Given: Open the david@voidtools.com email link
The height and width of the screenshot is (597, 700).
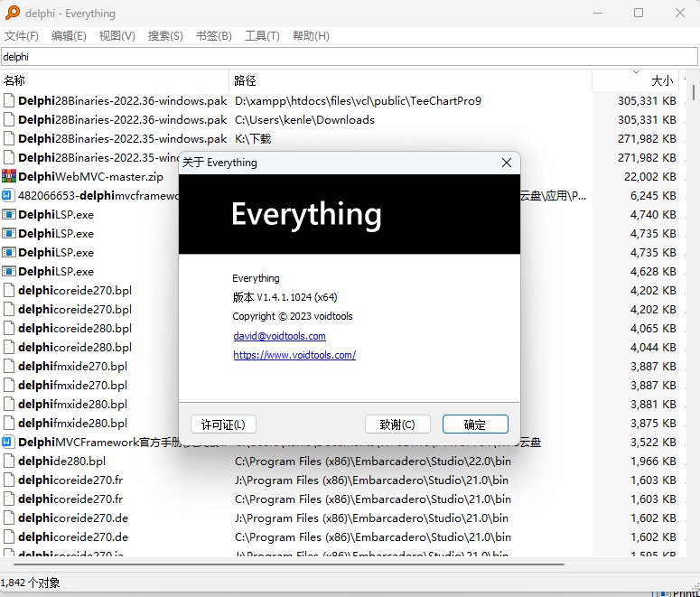Looking at the screenshot, I should pos(279,336).
